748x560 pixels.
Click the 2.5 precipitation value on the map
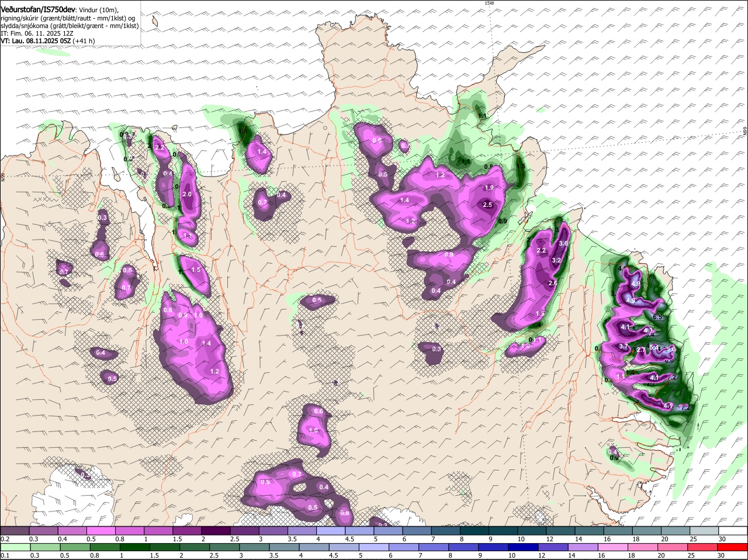coord(487,205)
